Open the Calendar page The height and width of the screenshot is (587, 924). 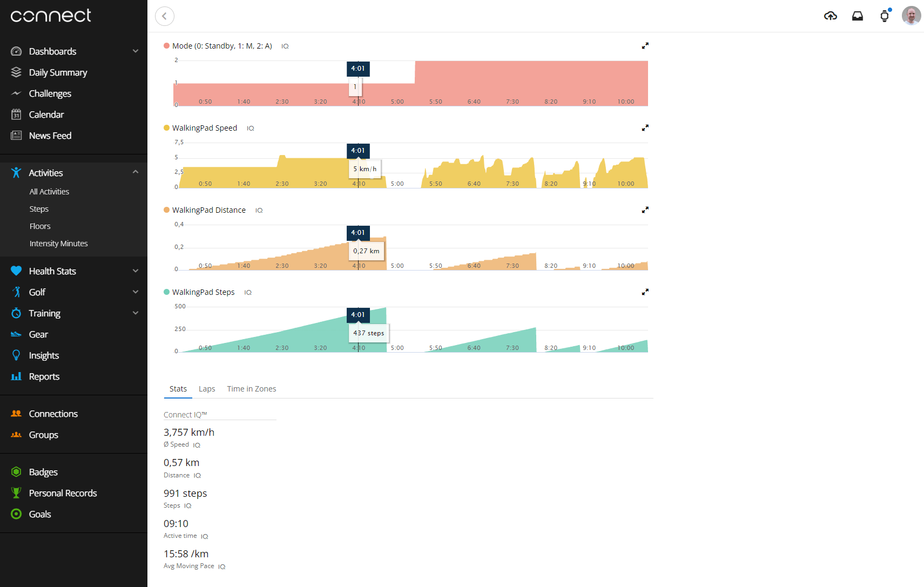[46, 114]
